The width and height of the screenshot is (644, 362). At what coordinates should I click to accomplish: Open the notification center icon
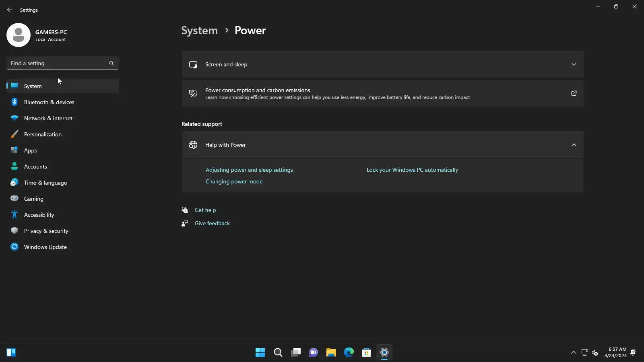tap(633, 352)
